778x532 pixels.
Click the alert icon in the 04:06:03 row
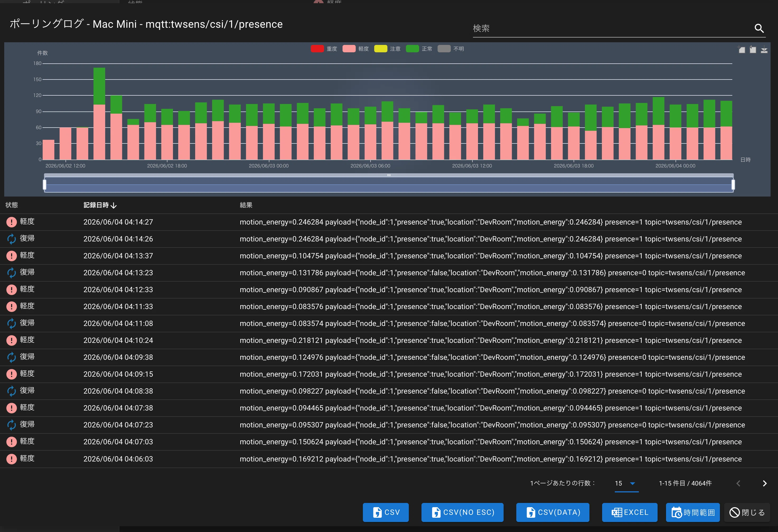point(11,459)
